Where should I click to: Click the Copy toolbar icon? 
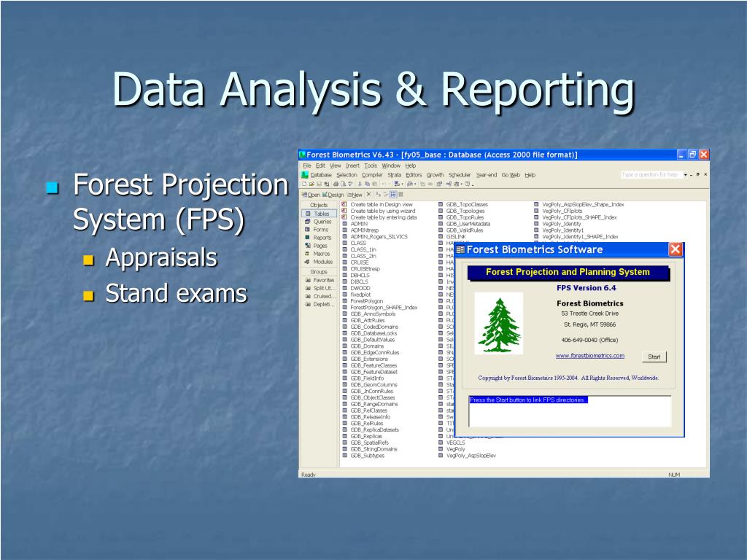click(368, 184)
